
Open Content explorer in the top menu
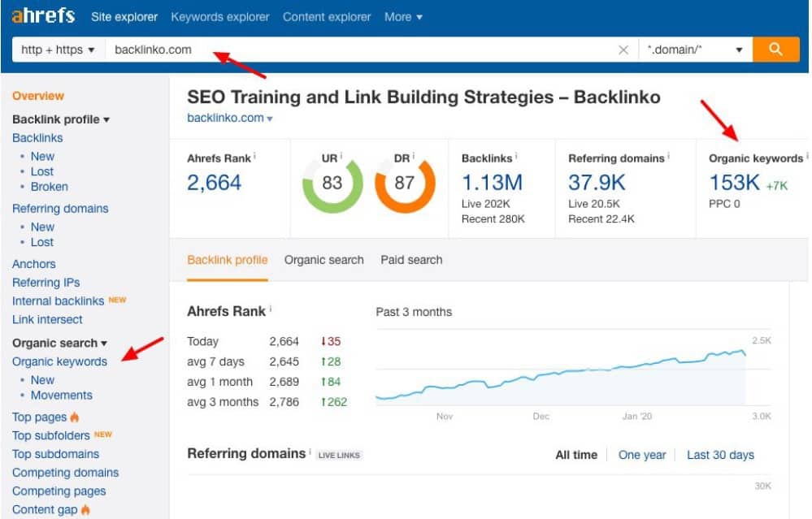[x=327, y=16]
